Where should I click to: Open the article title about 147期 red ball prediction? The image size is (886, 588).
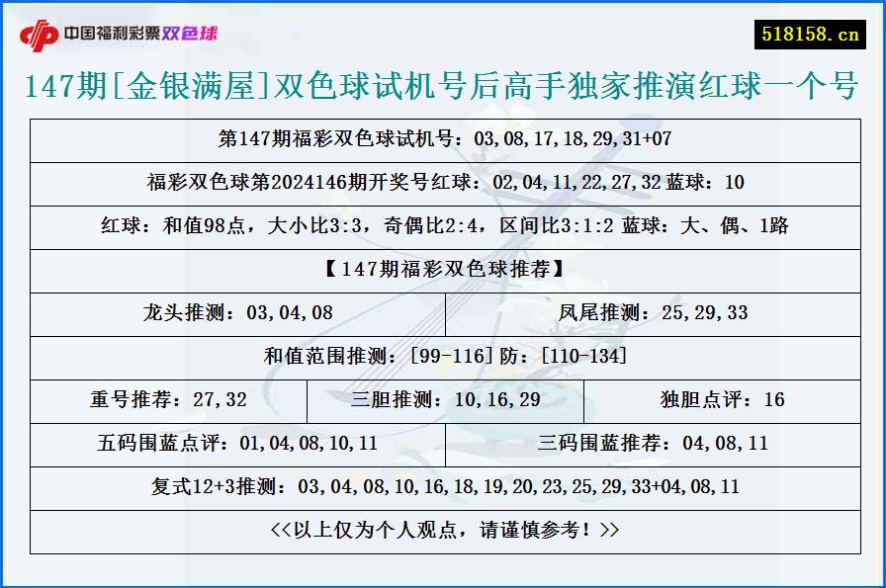443,84
